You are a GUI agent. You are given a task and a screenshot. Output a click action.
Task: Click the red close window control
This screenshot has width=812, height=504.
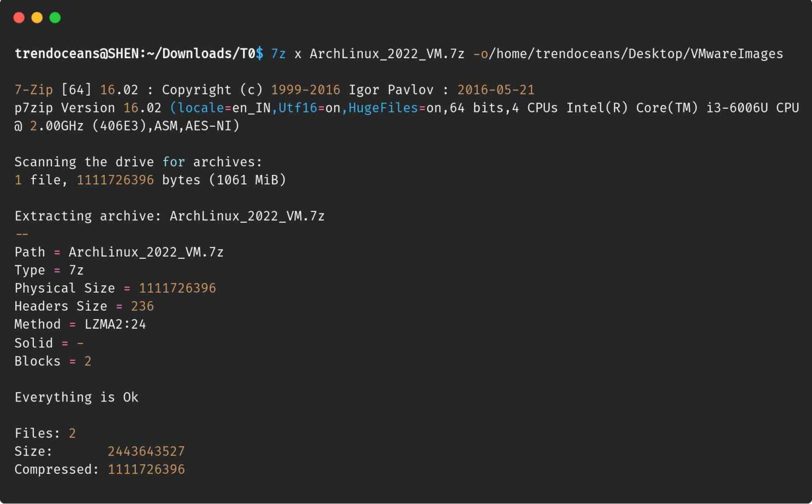19,17
